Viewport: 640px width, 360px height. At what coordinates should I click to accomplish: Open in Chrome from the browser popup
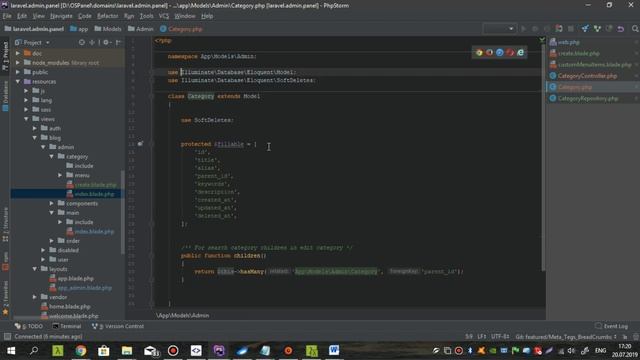(479, 53)
